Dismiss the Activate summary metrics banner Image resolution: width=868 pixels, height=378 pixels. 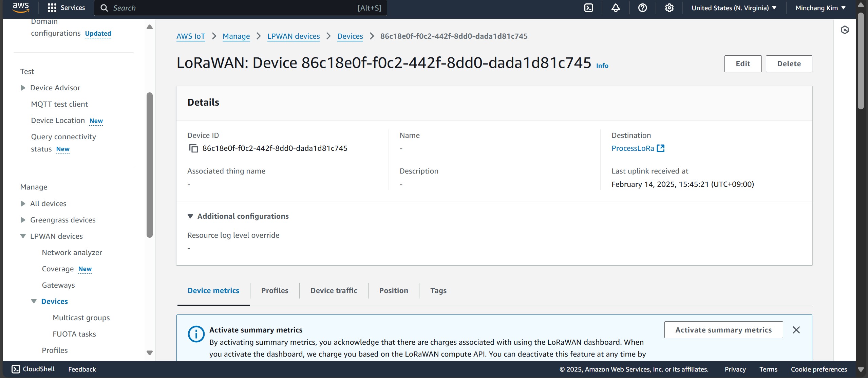796,330
